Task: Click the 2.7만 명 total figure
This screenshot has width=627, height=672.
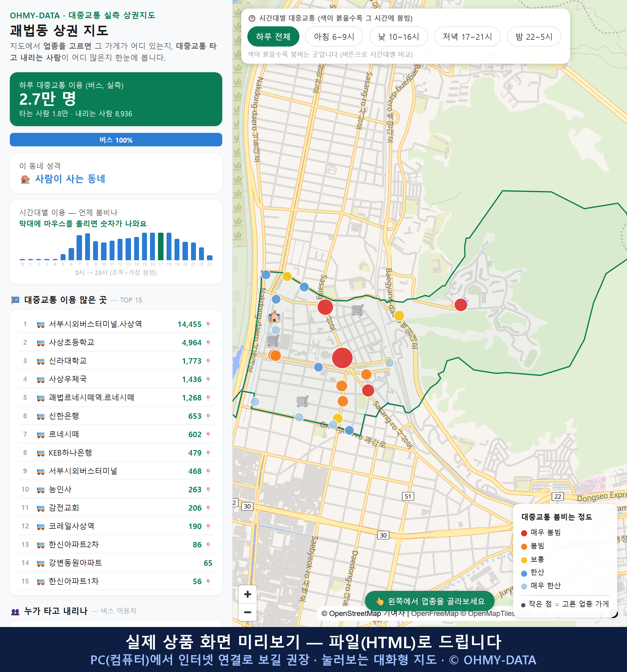Action: pyautogui.click(x=48, y=99)
